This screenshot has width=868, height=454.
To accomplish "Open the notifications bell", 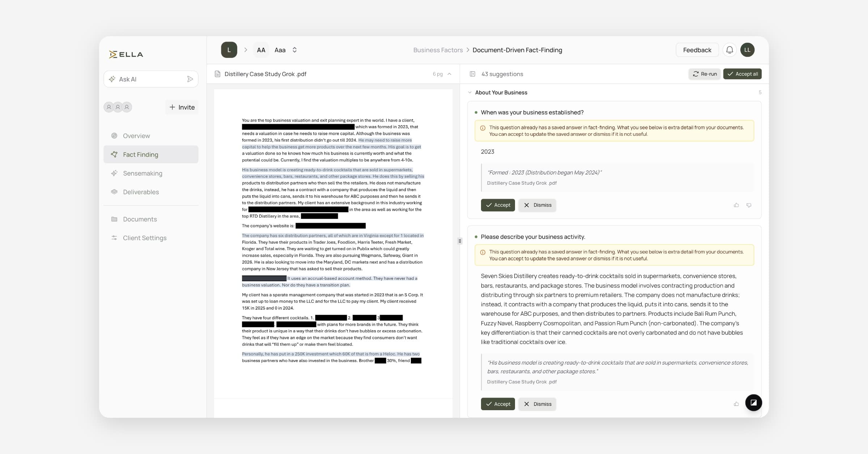I will pos(729,50).
